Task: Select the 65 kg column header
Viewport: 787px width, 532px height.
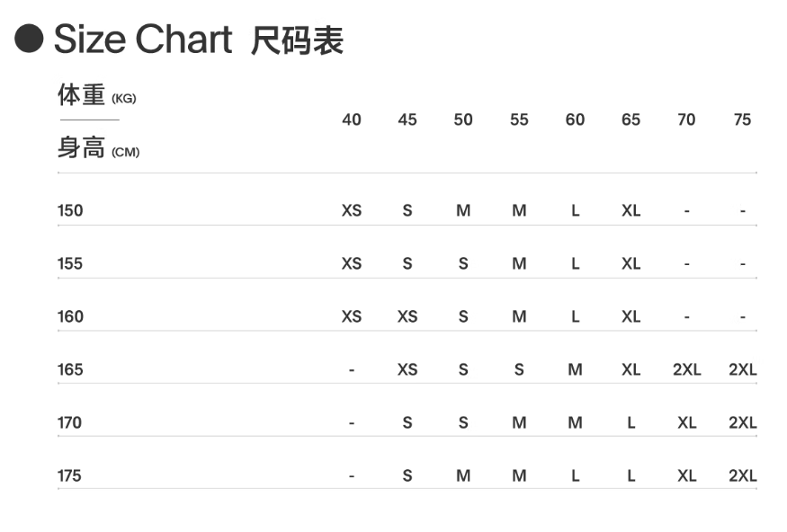Action: (630, 120)
